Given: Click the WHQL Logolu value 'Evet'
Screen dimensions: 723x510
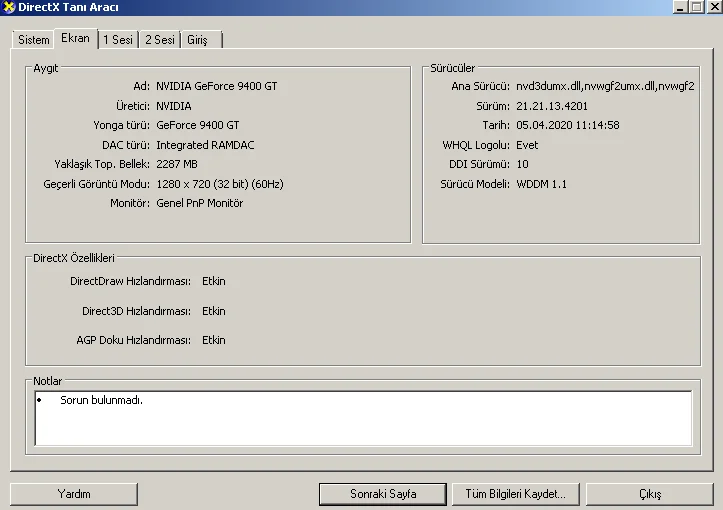Looking at the screenshot, I should coord(527,145).
